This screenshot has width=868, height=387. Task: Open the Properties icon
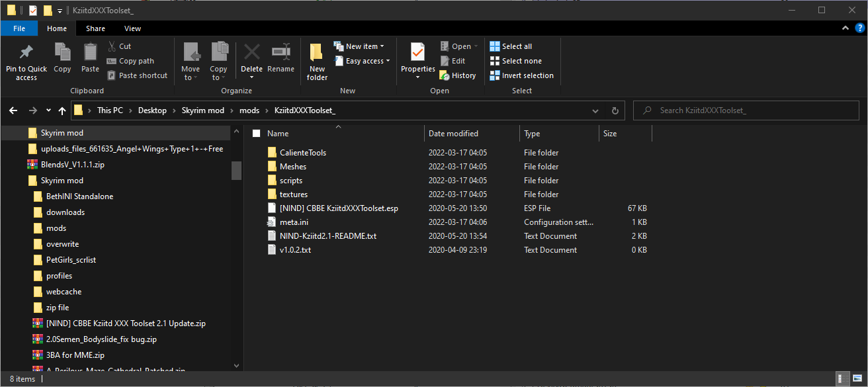(x=417, y=52)
